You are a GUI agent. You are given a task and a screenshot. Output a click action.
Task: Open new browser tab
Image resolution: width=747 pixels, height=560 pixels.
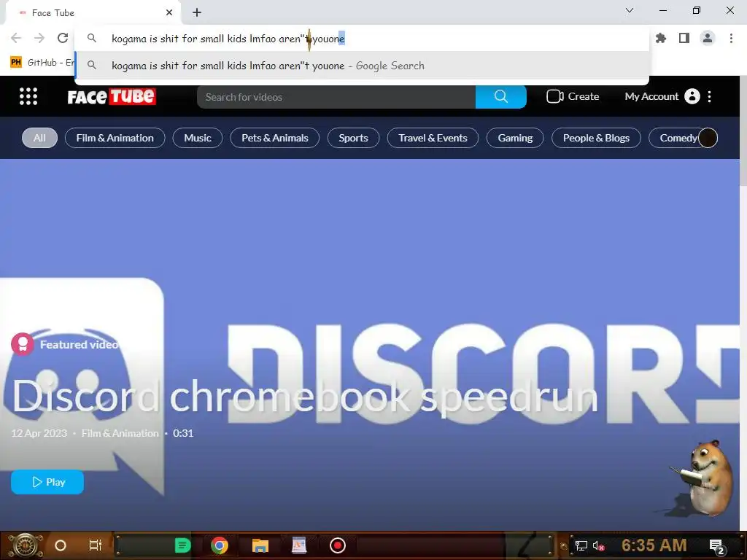pos(197,13)
